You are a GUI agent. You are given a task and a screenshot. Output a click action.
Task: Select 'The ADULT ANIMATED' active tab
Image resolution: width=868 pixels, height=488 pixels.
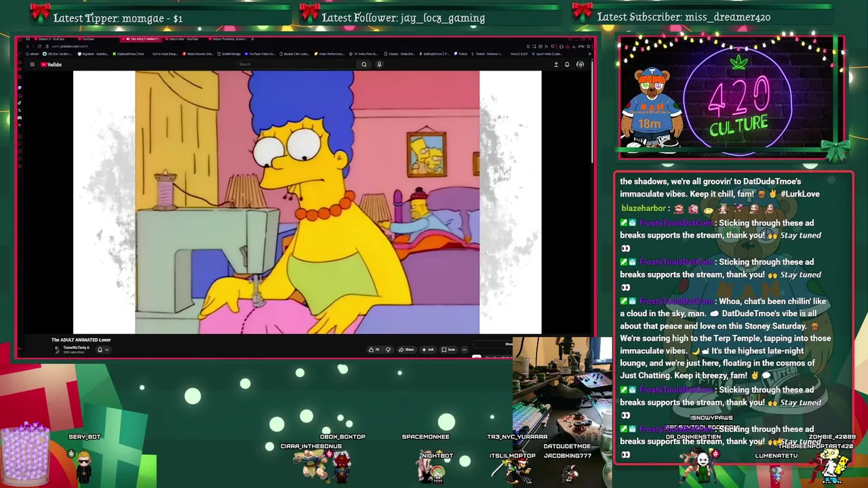(x=141, y=39)
